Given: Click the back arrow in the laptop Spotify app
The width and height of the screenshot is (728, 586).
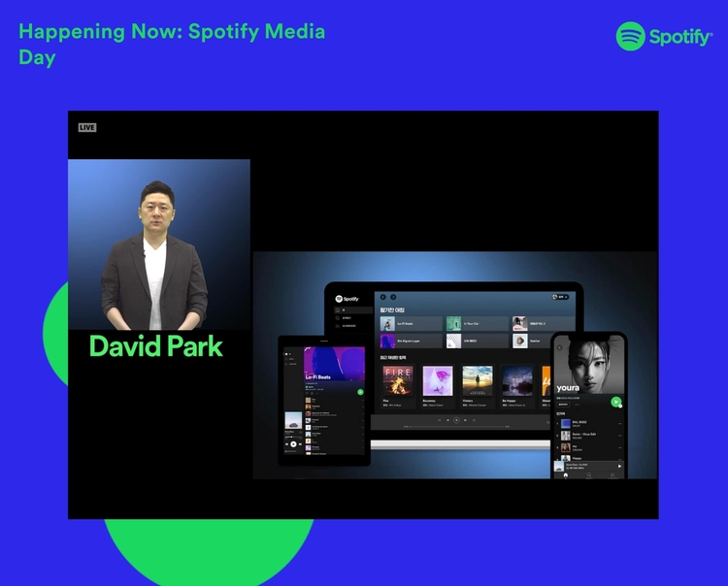Looking at the screenshot, I should pos(382,297).
